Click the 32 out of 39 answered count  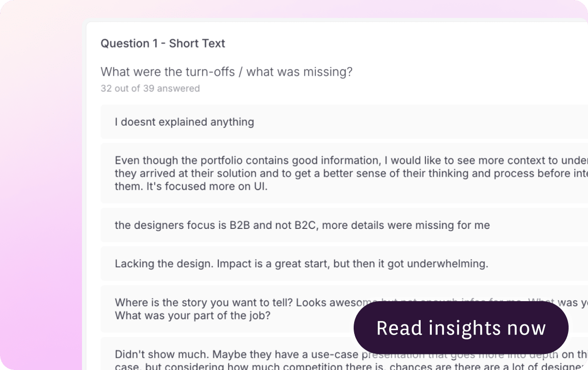150,88
